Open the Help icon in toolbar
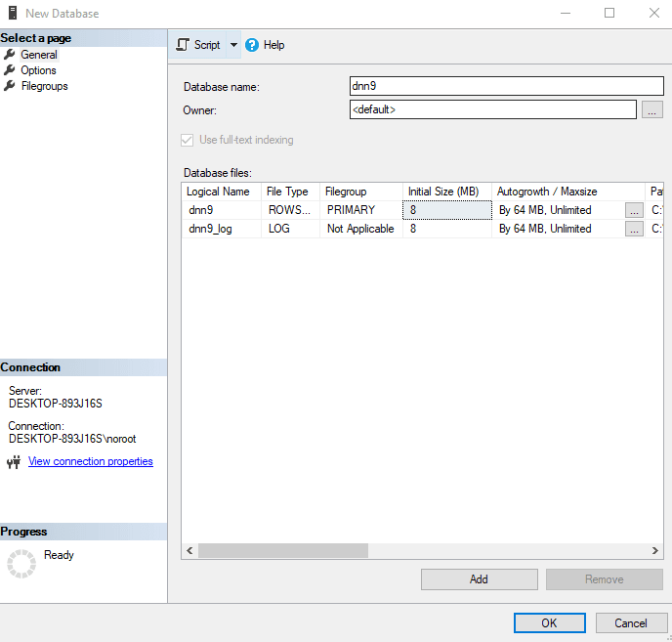 click(x=252, y=45)
